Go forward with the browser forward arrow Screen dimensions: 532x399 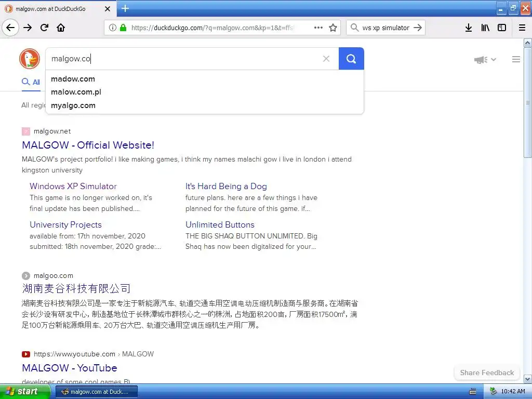pos(28,28)
